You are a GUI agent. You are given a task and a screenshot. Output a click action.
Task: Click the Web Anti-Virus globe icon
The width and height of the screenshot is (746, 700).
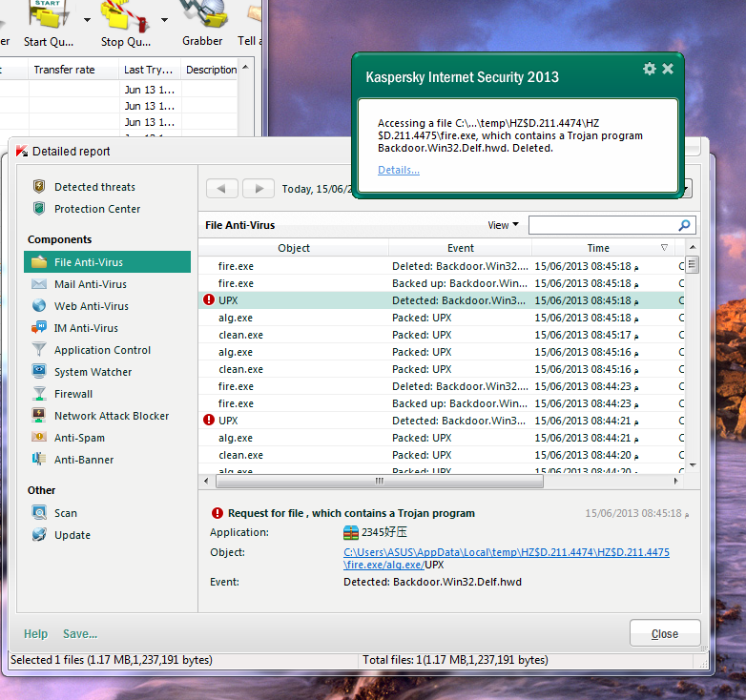39,305
